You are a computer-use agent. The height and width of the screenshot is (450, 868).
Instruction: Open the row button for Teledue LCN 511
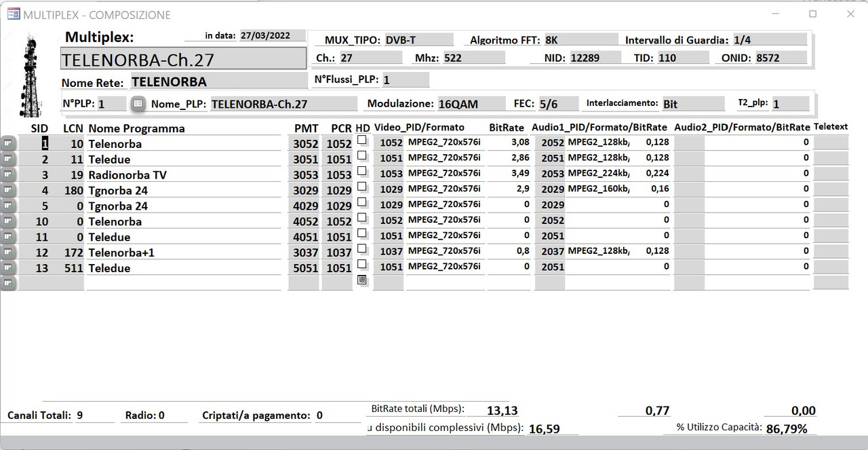8,268
